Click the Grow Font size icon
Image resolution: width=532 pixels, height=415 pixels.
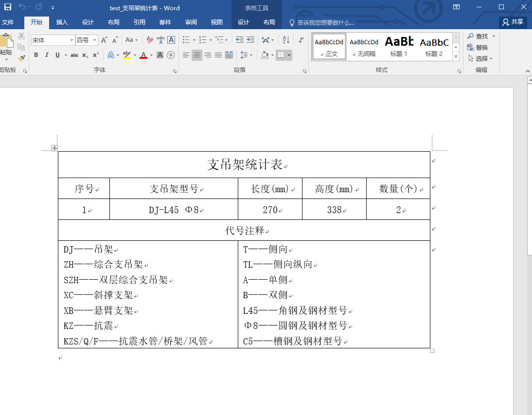pyautogui.click(x=104, y=40)
